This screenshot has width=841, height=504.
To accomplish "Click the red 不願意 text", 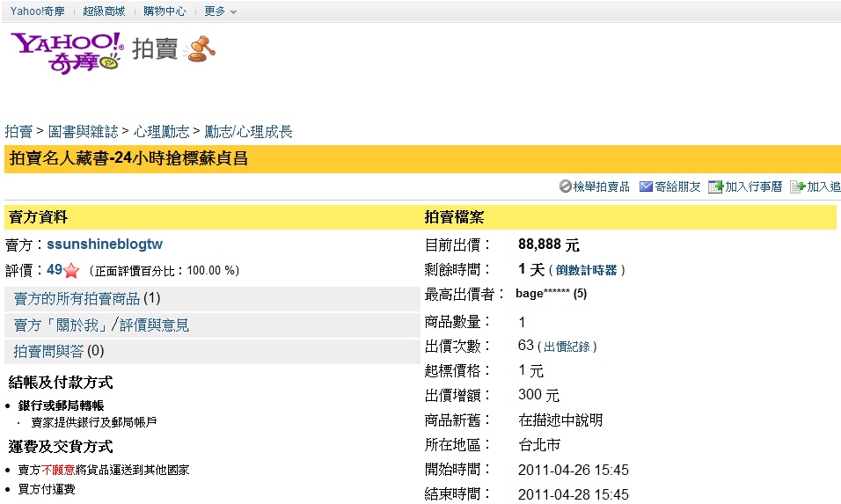I will 58,470.
